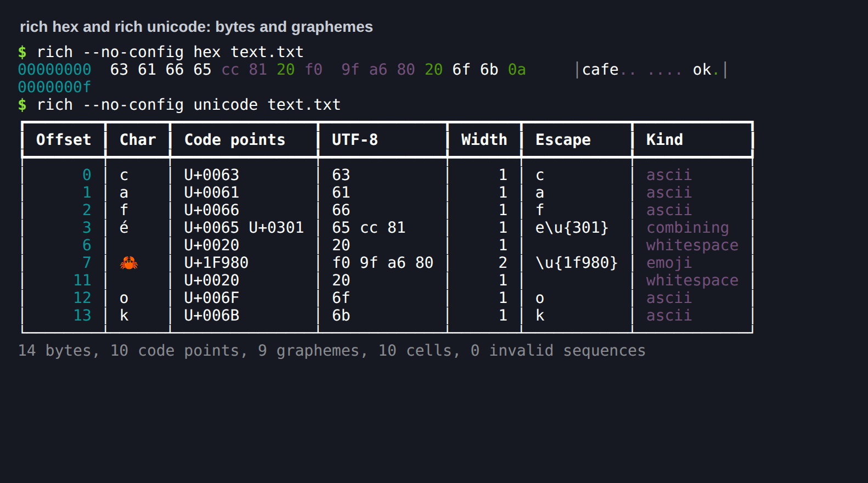Screen dimensions: 868x483
Task: Click hex byte '0a' in hex dump
Action: pyautogui.click(x=517, y=70)
